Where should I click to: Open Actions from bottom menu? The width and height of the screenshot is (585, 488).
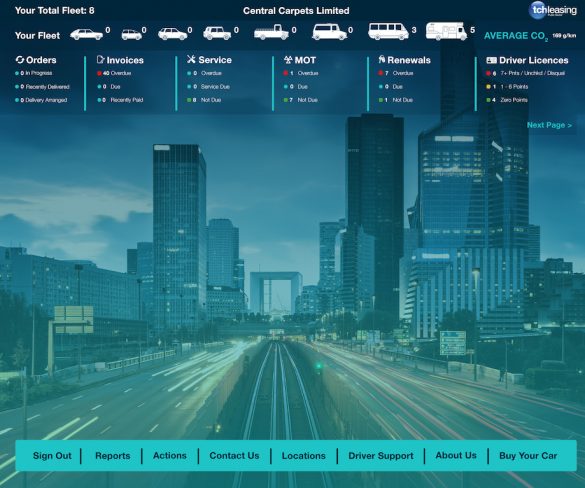170,456
